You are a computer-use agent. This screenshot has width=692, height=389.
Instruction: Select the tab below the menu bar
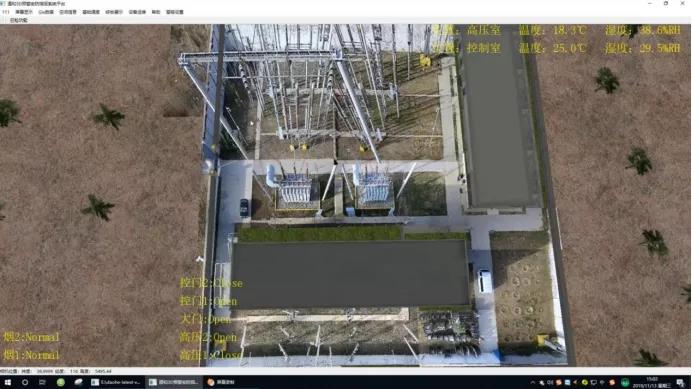click(19, 20)
